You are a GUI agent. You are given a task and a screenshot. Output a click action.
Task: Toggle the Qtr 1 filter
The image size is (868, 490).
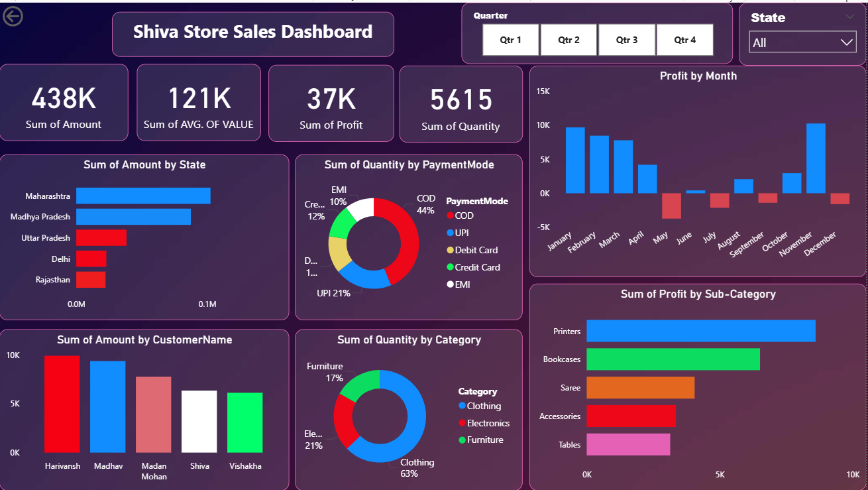click(x=510, y=40)
